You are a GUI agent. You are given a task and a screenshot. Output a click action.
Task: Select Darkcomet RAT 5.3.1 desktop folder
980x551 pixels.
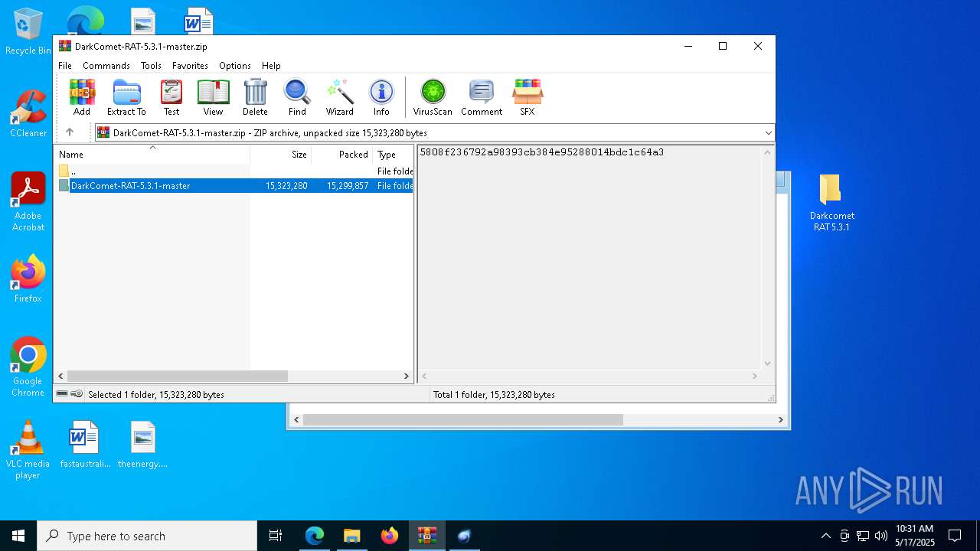tap(831, 203)
